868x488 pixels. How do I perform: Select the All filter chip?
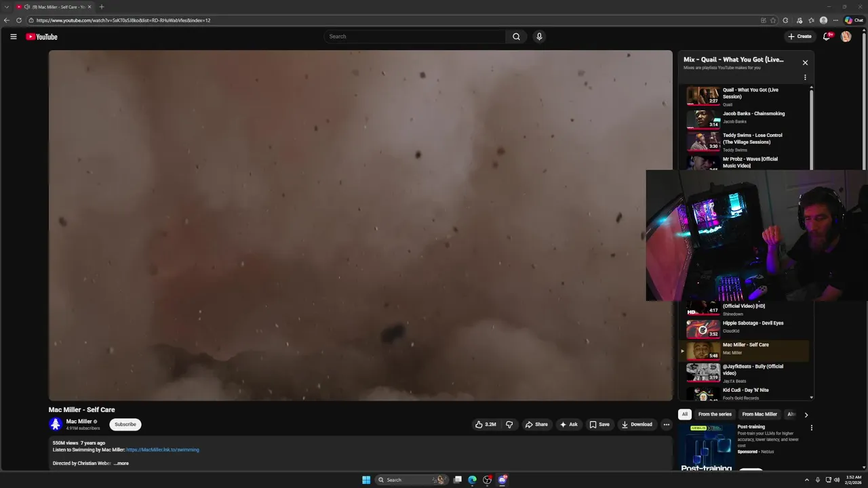pyautogui.click(x=685, y=414)
